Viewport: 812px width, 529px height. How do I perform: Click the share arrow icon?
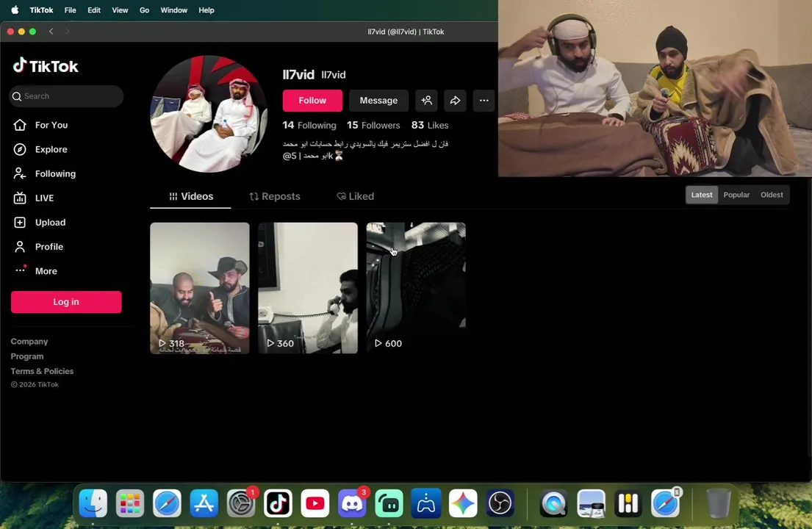click(x=455, y=101)
